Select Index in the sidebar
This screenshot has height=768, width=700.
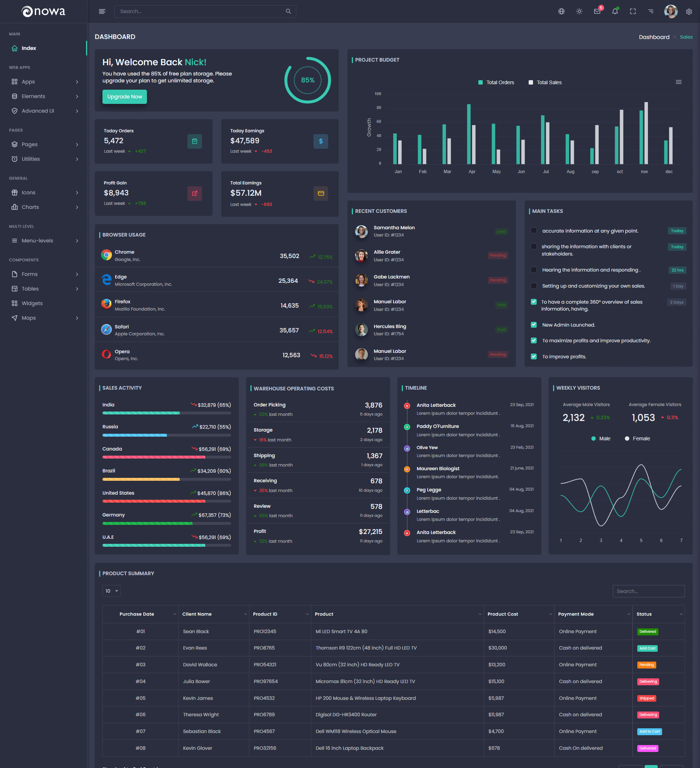tap(28, 48)
